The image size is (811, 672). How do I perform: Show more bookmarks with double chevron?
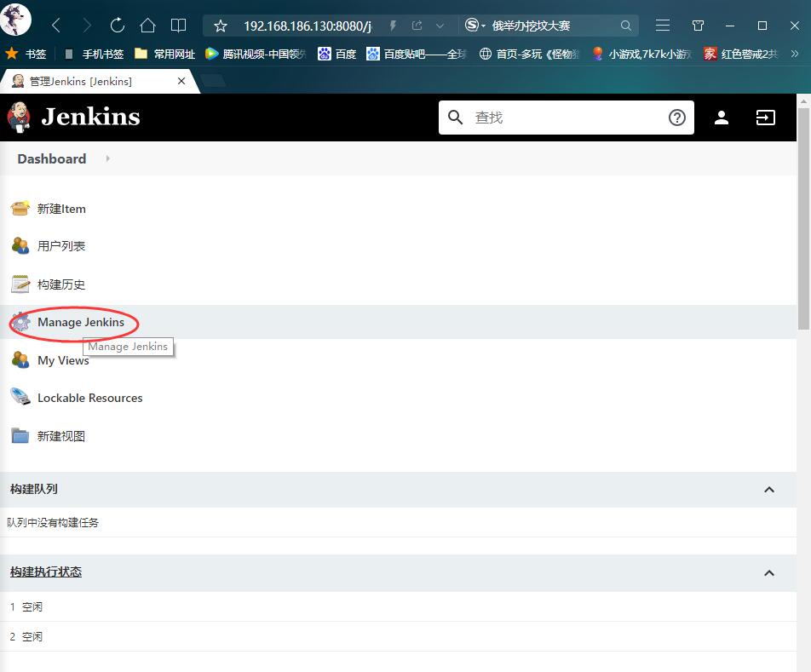(x=795, y=54)
